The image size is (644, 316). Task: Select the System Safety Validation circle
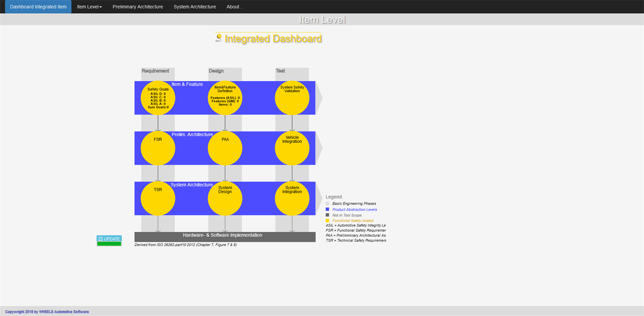click(292, 98)
